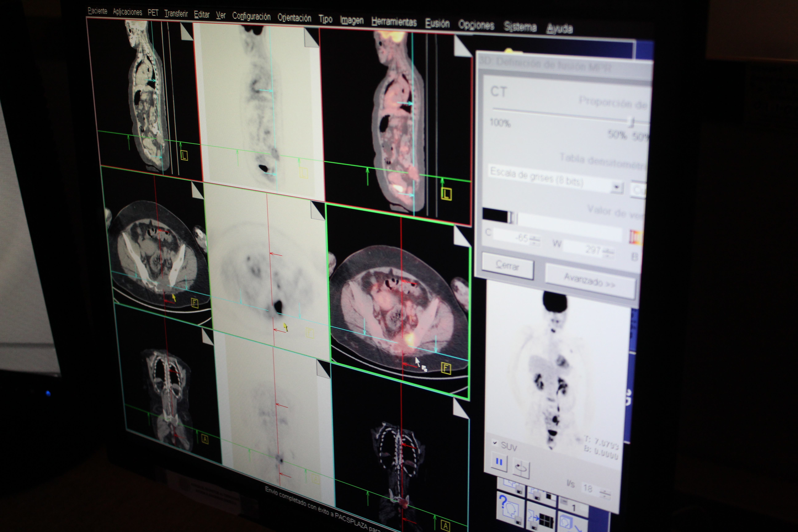The height and width of the screenshot is (532, 798).
Task: Open the Herramientas menu
Action: tap(394, 22)
